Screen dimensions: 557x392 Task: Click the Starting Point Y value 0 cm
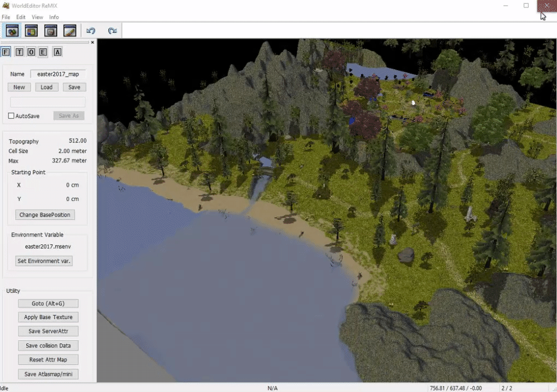point(72,199)
